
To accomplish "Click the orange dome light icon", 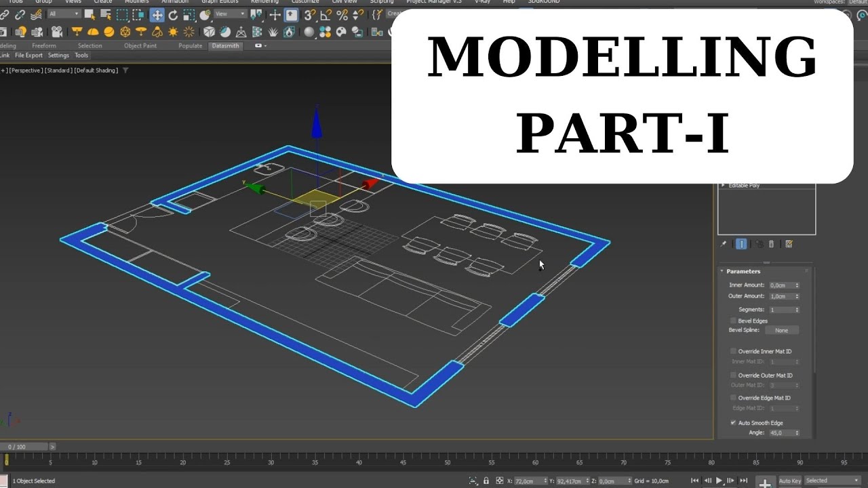I will tap(93, 31).
